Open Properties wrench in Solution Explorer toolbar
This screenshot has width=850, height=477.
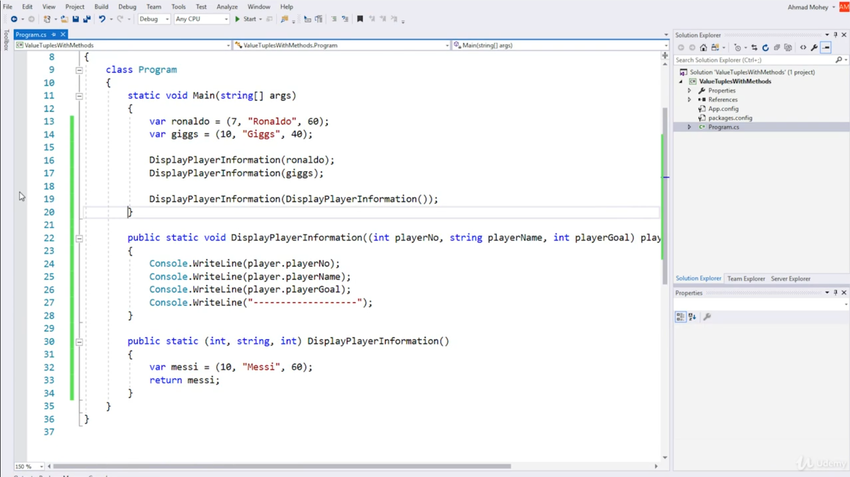[x=814, y=48]
